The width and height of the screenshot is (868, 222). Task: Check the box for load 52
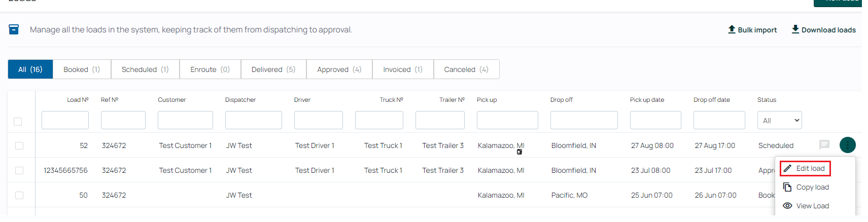[x=19, y=145]
